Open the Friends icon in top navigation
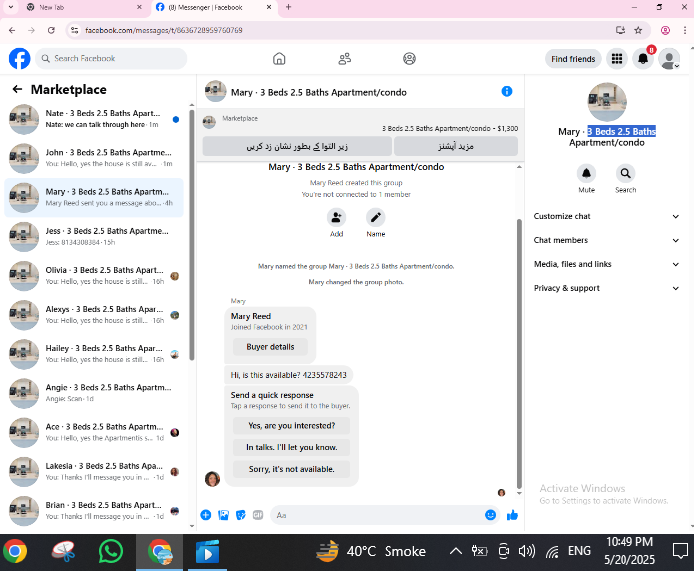The image size is (694, 571). (344, 58)
